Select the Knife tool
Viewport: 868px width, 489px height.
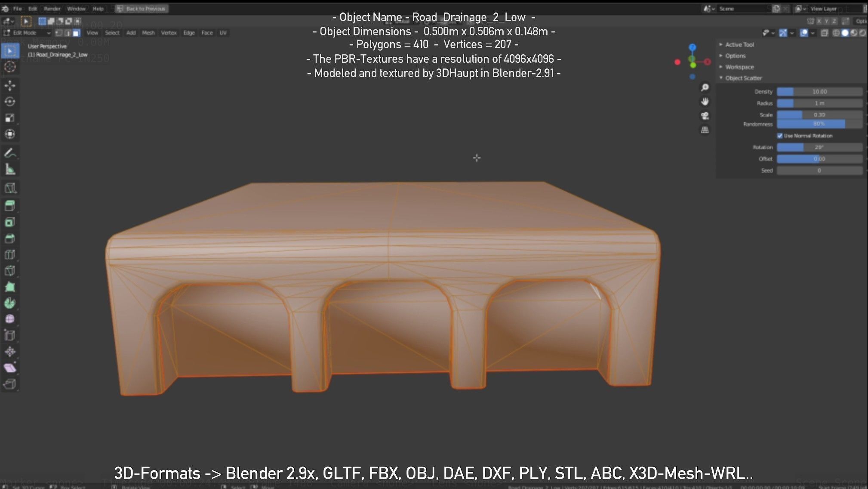(x=10, y=271)
